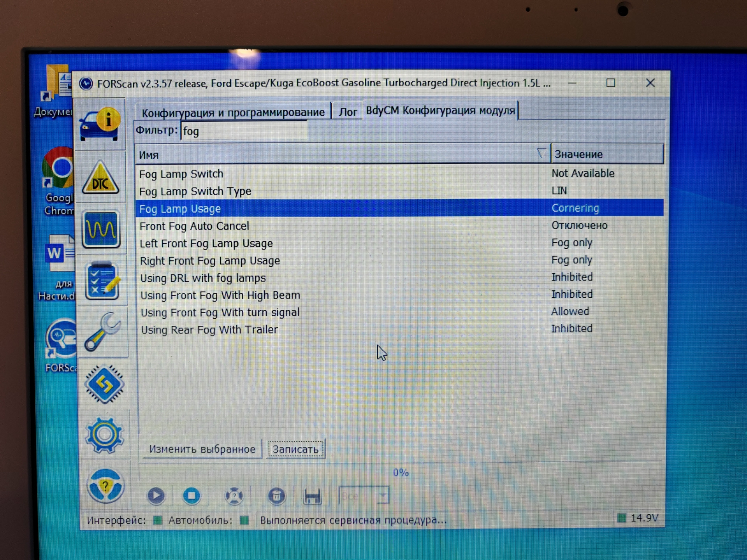Click the Not Available value cell
Image resolution: width=747 pixels, height=560 pixels.
[583, 173]
